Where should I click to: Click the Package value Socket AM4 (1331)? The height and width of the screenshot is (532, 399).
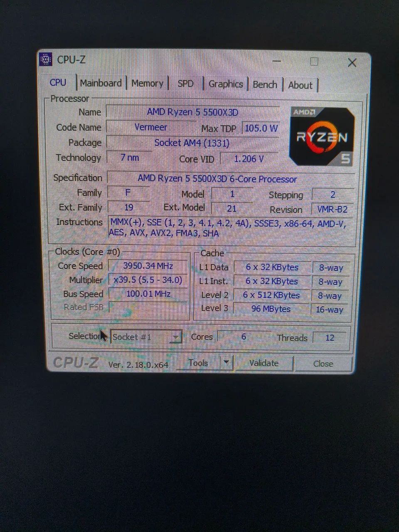[x=192, y=143]
